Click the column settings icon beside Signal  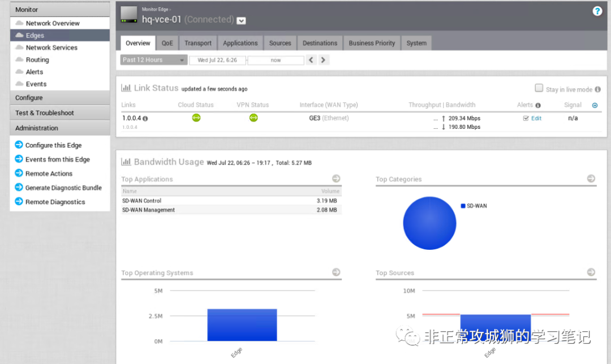[595, 106]
